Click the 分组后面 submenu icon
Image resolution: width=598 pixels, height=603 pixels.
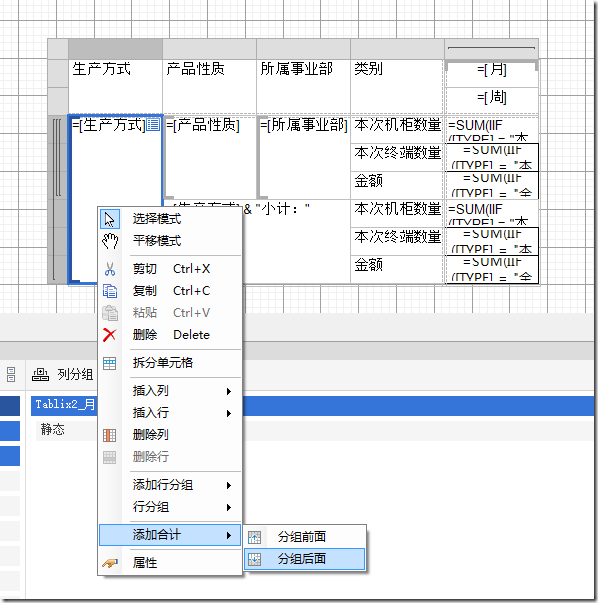(254, 559)
